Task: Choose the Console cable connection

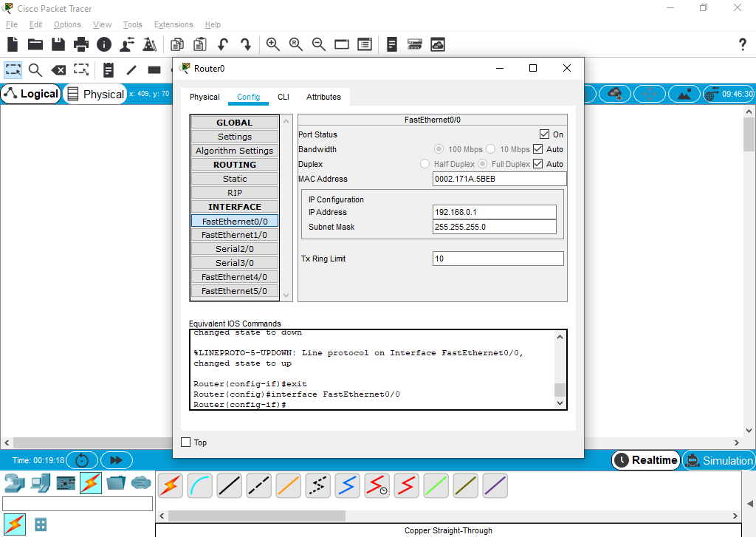Action: (x=199, y=485)
